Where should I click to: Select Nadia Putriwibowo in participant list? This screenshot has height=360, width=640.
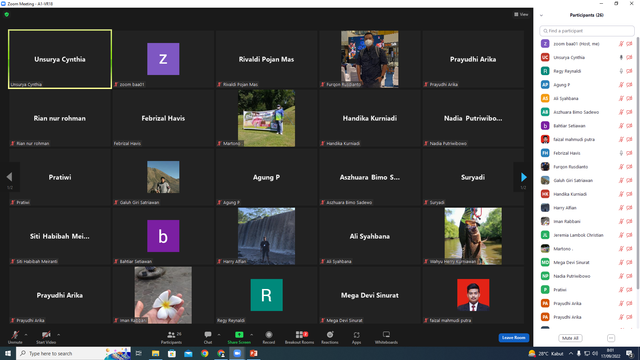click(587, 276)
